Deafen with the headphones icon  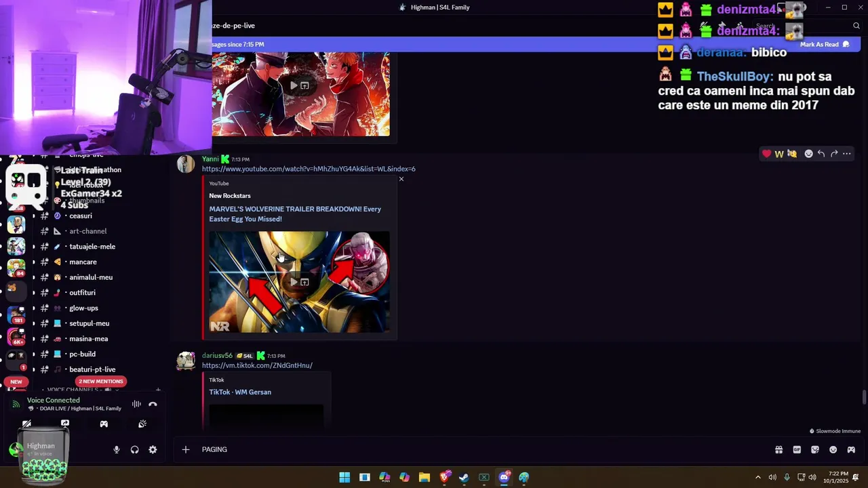tap(134, 449)
